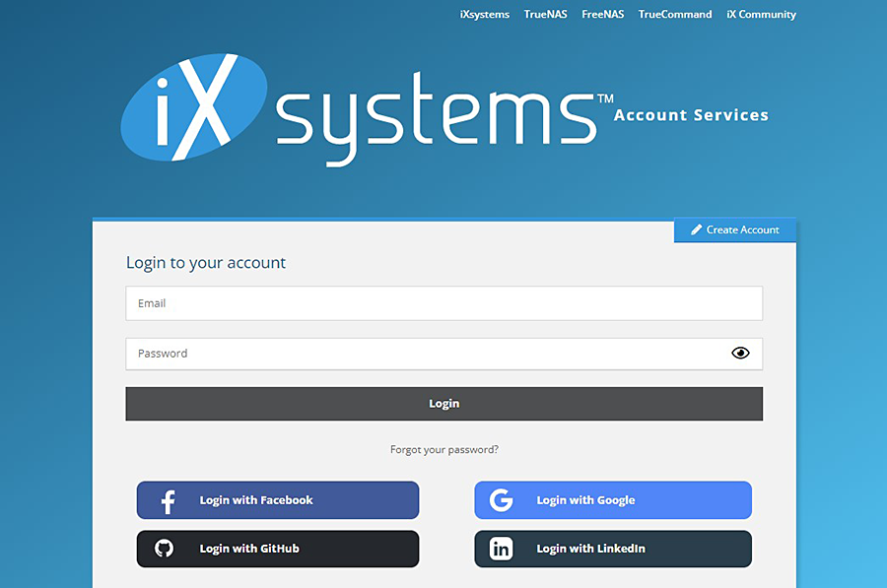Image resolution: width=887 pixels, height=588 pixels.
Task: Click the LinkedIn logo icon
Action: click(502, 549)
